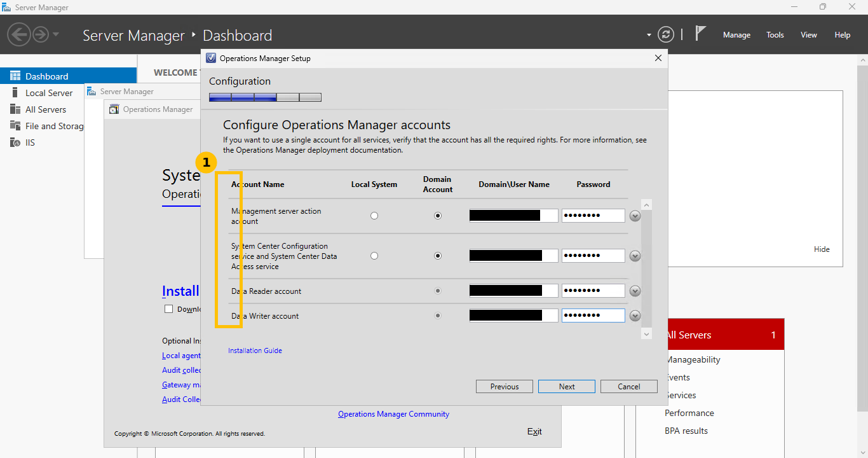The image size is (868, 458).
Task: Click Services in All Servers tile
Action: click(681, 395)
